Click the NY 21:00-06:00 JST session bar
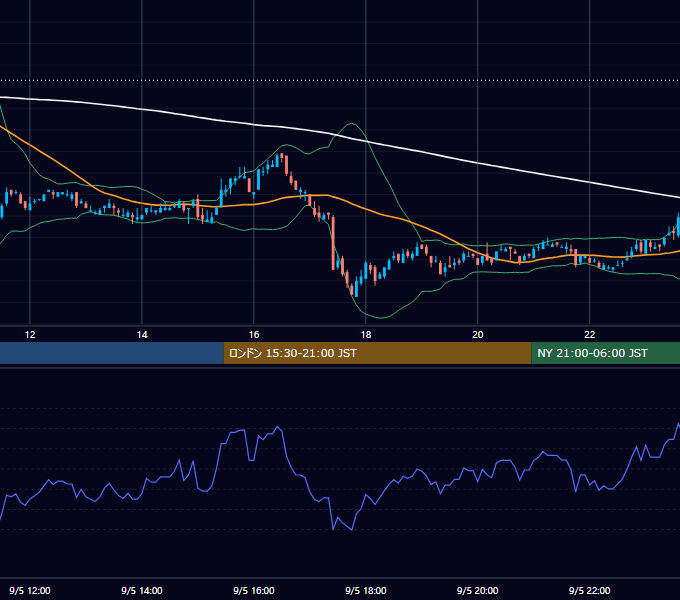 click(606, 353)
